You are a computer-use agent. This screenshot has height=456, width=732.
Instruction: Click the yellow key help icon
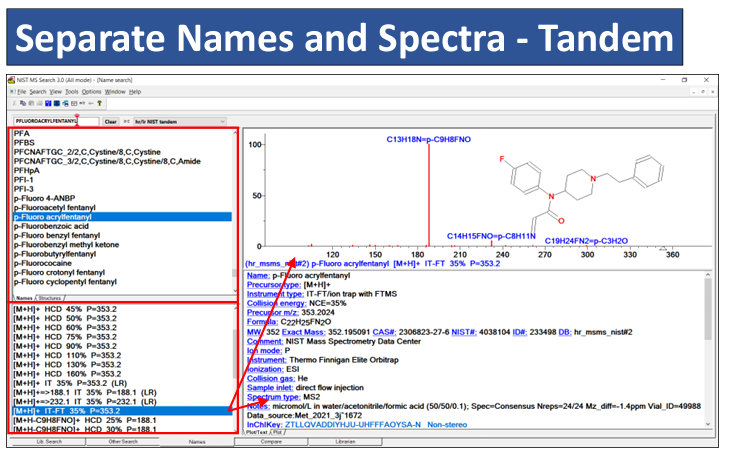(x=99, y=103)
